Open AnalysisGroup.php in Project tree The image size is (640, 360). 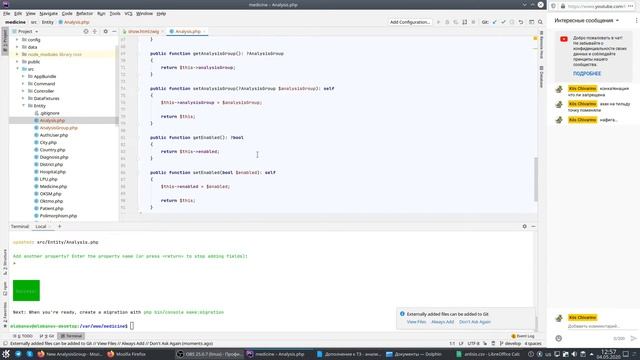[59, 128]
